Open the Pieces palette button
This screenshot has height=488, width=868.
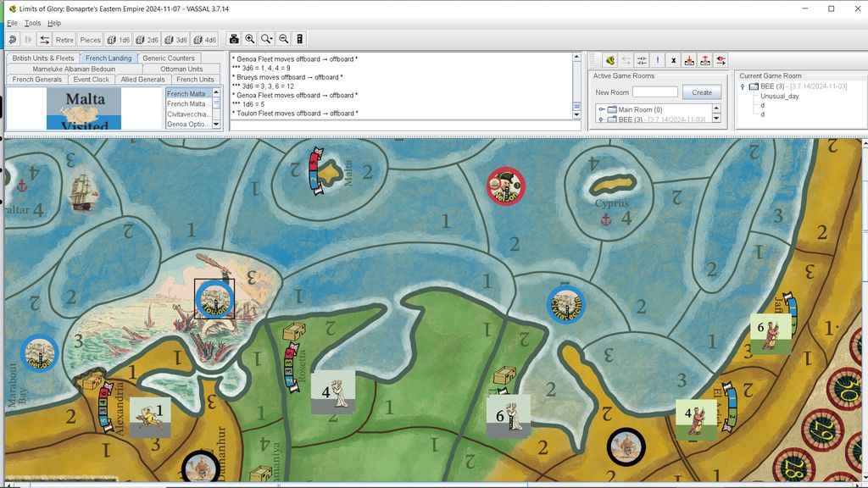90,39
